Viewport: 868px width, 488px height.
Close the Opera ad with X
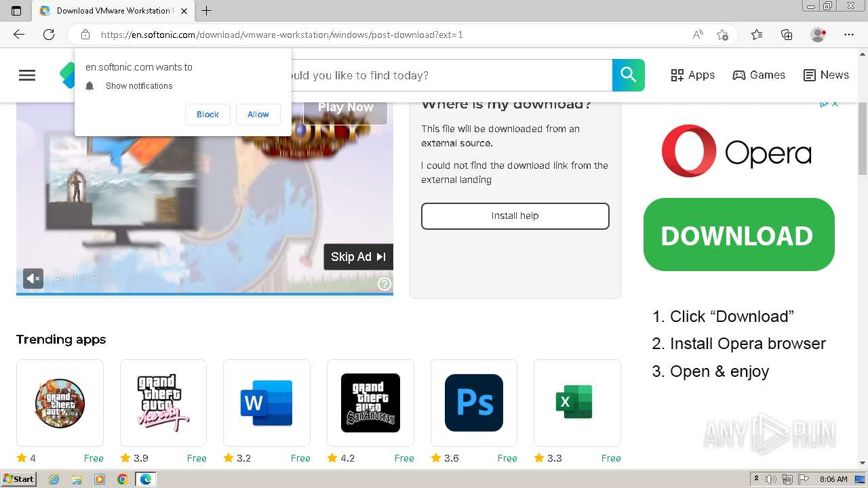pyautogui.click(x=835, y=104)
